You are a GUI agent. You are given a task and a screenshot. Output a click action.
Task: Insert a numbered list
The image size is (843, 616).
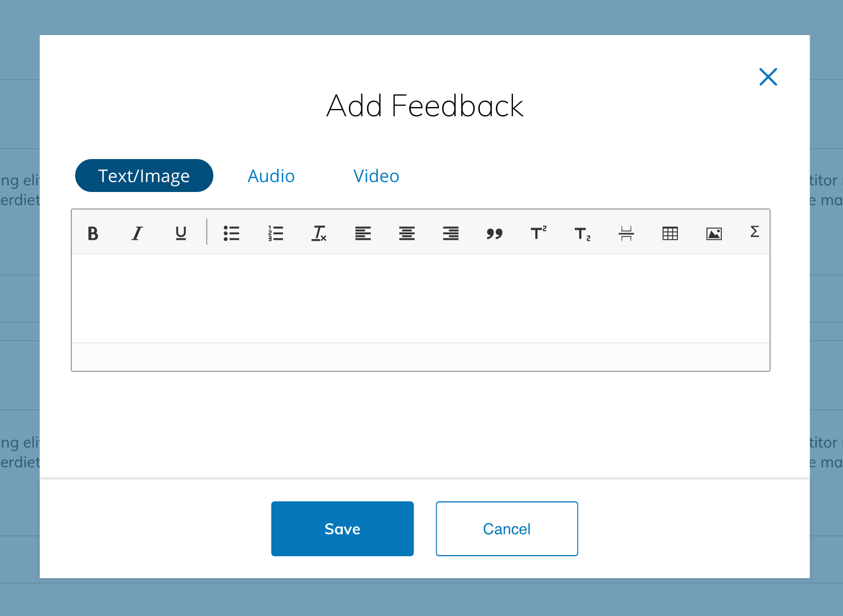pyautogui.click(x=275, y=233)
